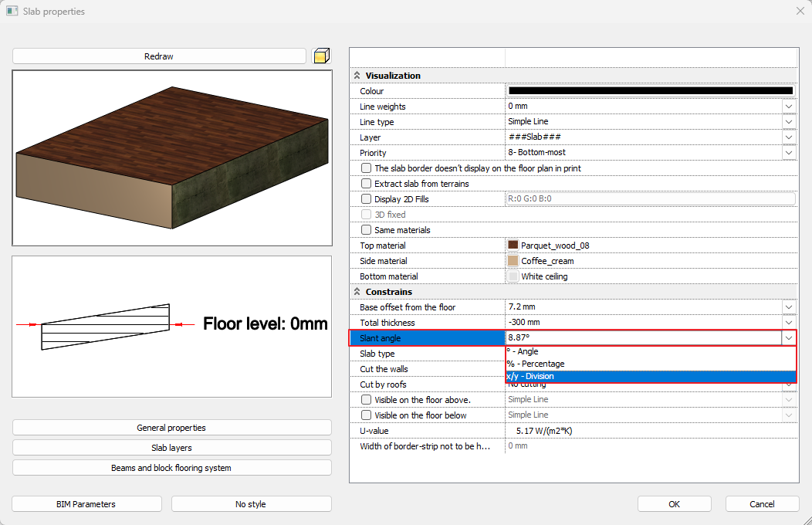Click the Coffee_cream side material swatch

coord(513,260)
